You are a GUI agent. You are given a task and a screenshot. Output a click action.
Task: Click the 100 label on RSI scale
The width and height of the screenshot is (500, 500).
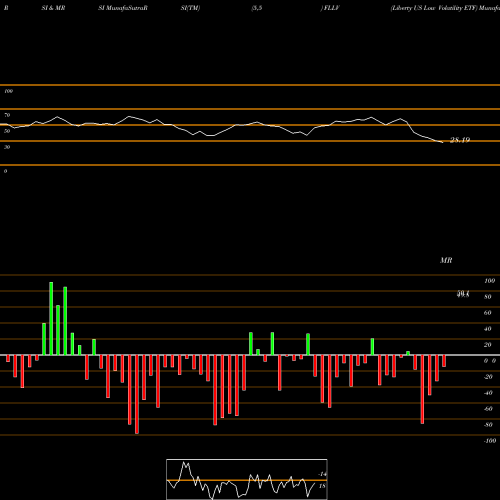click(8, 91)
